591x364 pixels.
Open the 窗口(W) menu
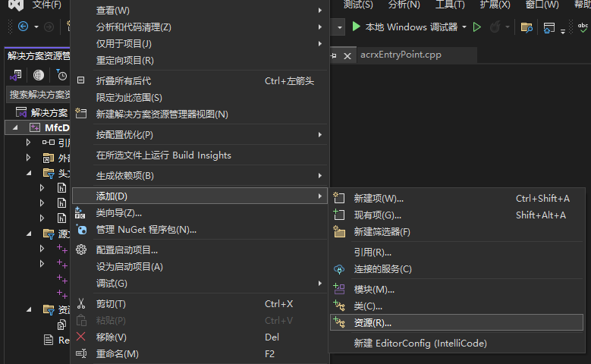tap(542, 5)
